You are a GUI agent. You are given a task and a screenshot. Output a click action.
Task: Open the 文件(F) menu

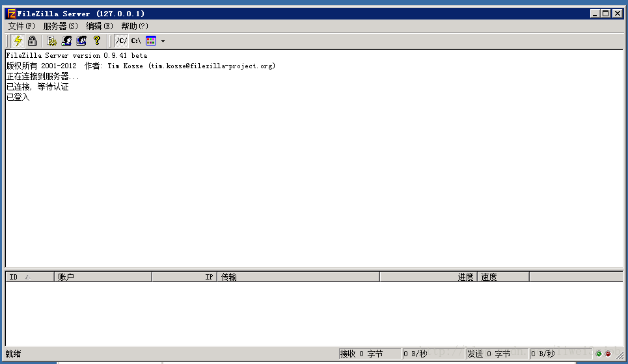(x=21, y=26)
